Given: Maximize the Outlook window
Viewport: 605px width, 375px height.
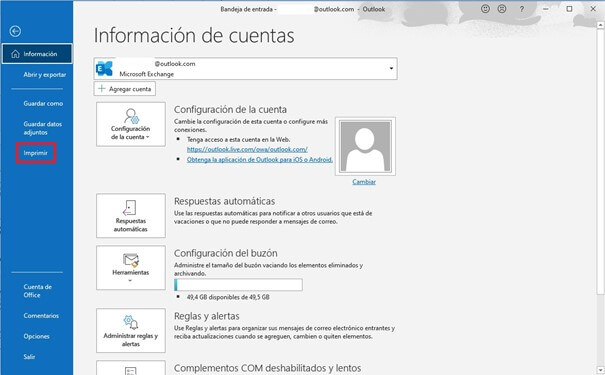Looking at the screenshot, I should (569, 9).
